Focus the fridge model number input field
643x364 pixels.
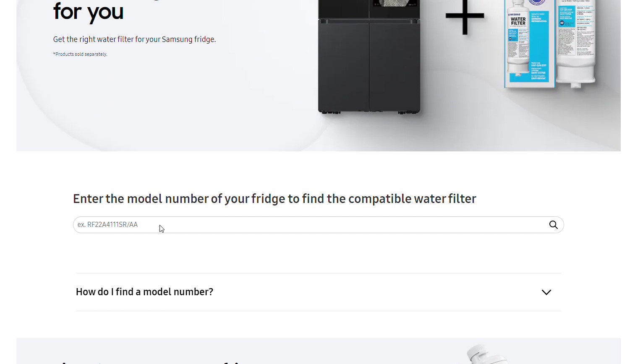point(311,225)
